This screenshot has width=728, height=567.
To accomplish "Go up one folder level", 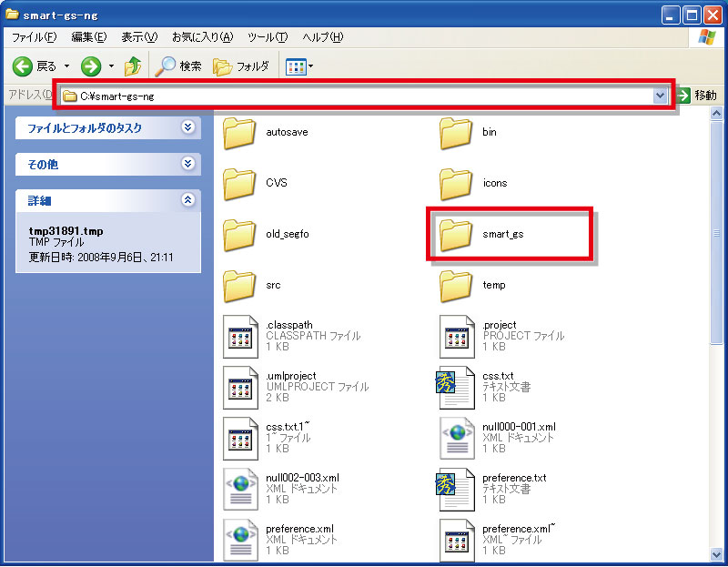I will point(133,66).
